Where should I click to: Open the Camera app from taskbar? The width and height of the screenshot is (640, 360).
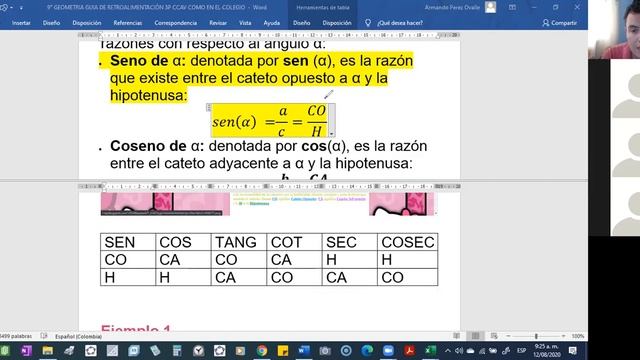tap(325, 351)
